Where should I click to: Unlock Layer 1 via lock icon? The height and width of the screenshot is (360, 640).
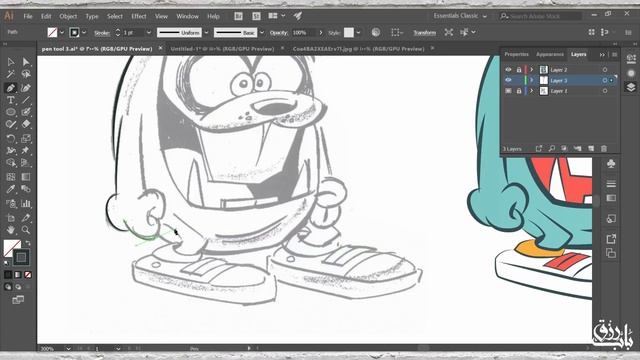(x=519, y=91)
